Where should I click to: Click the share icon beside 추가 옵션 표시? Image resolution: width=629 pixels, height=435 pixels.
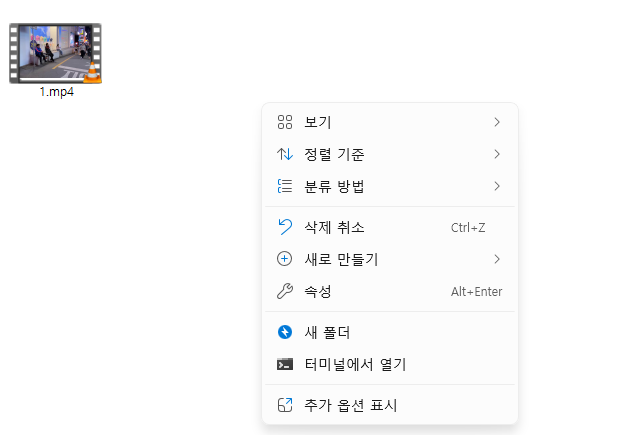(x=285, y=405)
